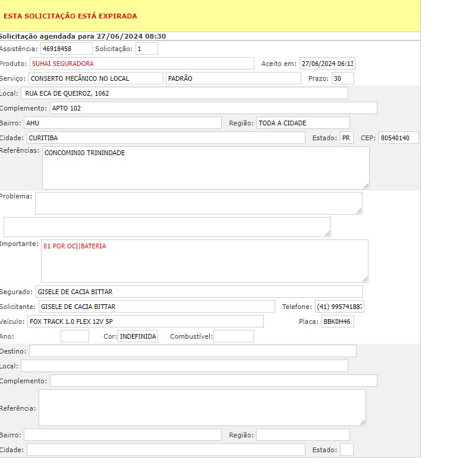Click the Complemento field APTO 102
Image resolution: width=460 pixels, height=476 pixels.
(x=213, y=108)
